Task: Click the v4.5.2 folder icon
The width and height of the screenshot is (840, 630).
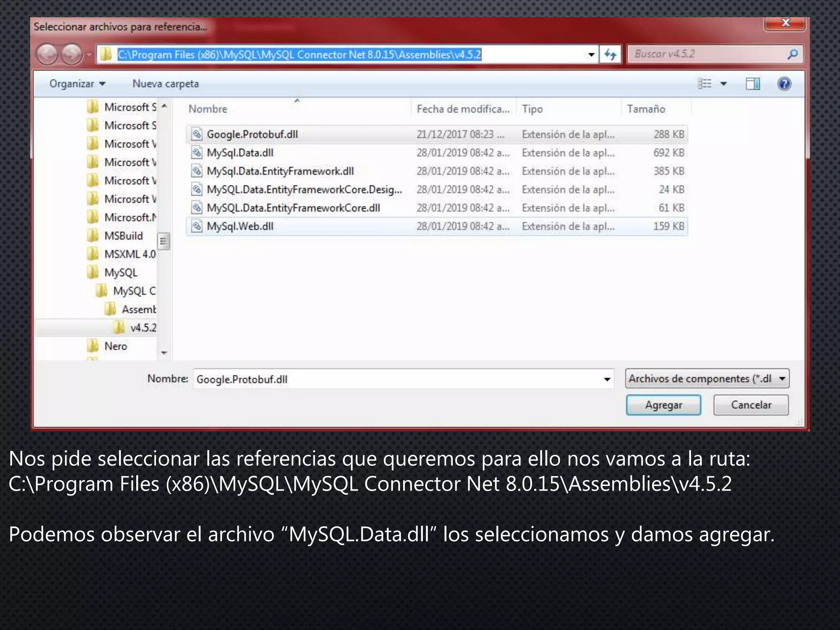Action: point(119,327)
